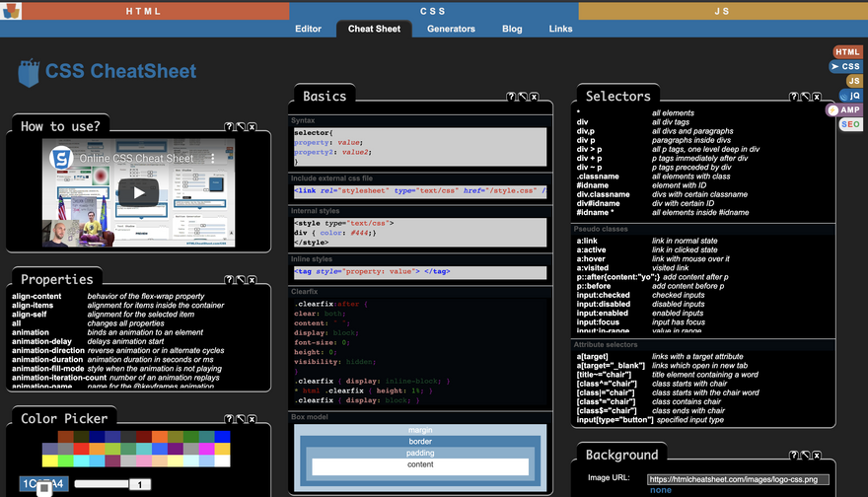The image size is (868, 497).
Task: Click the CSS CheatSheet logo icon
Action: (x=30, y=72)
